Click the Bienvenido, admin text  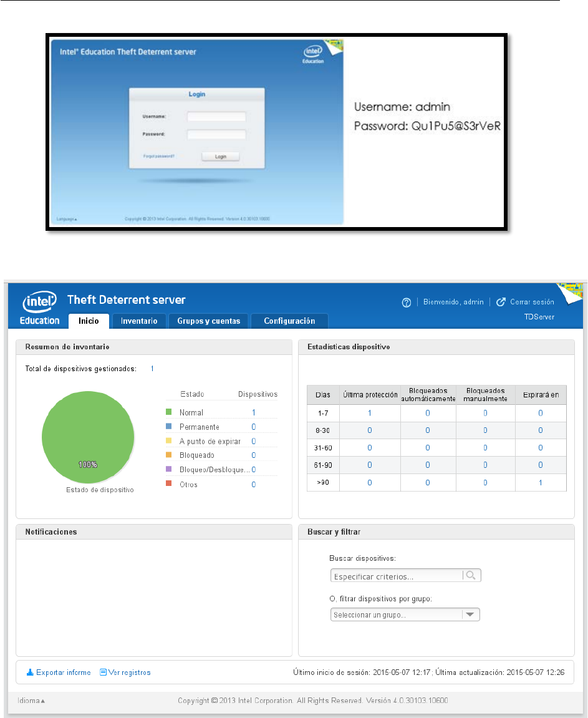pyautogui.click(x=453, y=302)
